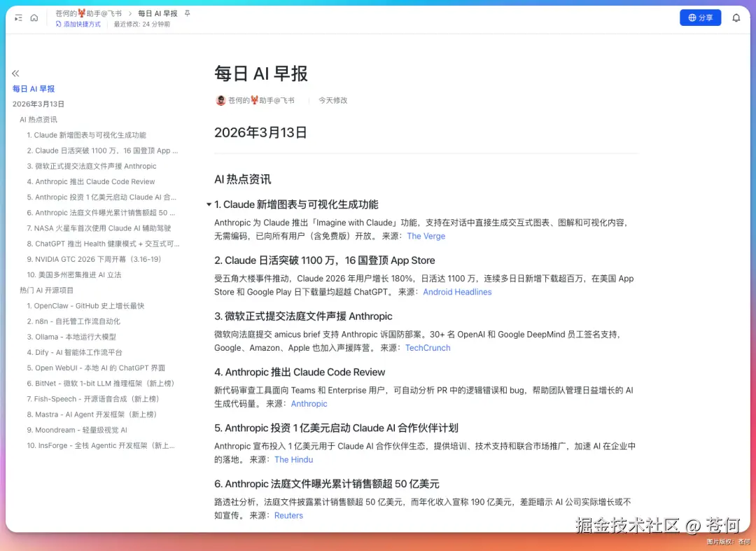Open outline item NASA 火星车首次使用 Claude

tap(93, 228)
